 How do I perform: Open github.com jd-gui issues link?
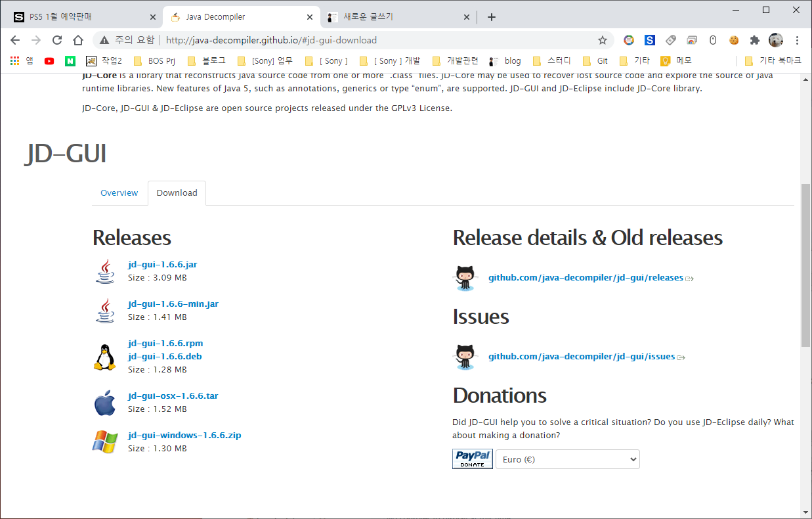pyautogui.click(x=582, y=357)
